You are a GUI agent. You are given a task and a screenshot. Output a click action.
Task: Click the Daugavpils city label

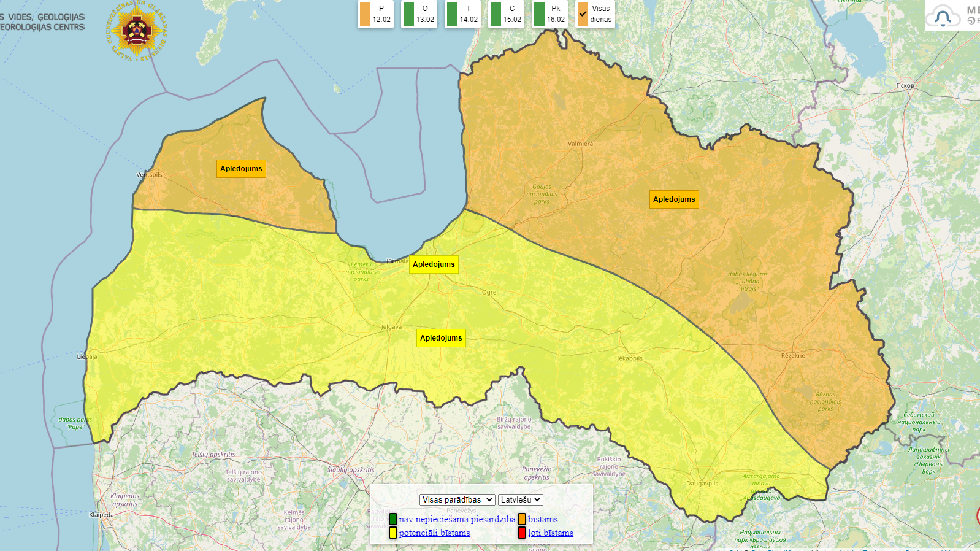coord(702,484)
